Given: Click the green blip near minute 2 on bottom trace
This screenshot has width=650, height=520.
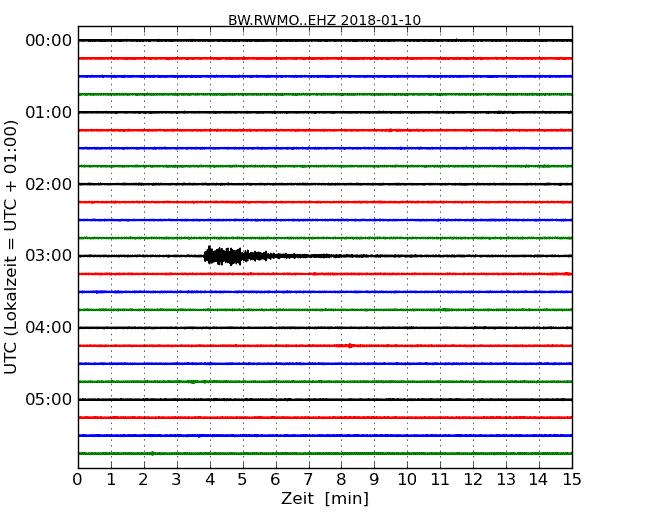Looking at the screenshot, I should pos(153,454).
